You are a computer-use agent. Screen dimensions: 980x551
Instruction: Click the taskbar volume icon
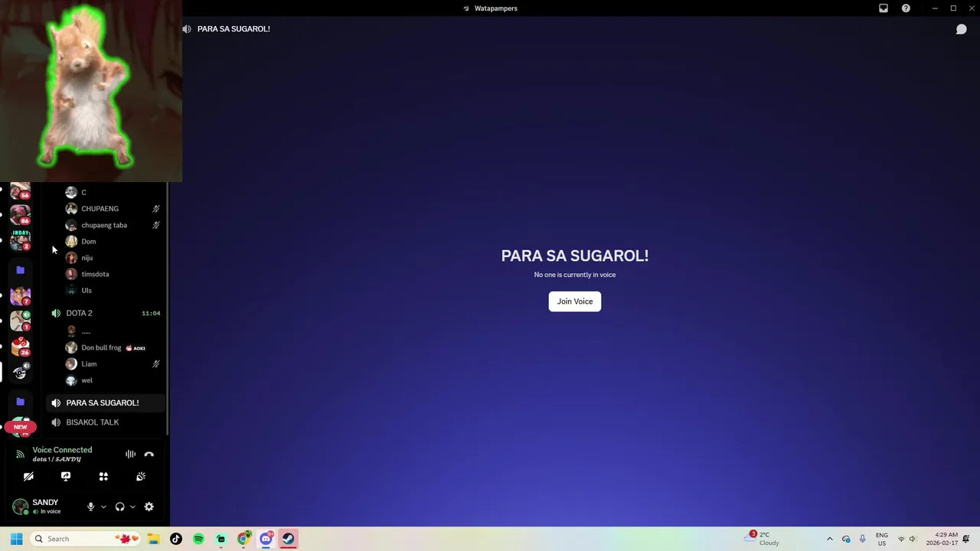point(913,539)
